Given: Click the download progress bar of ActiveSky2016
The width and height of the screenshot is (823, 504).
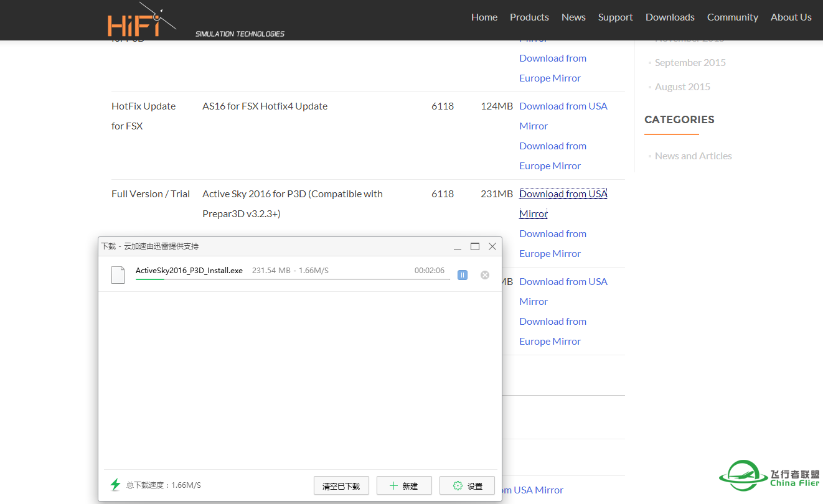Looking at the screenshot, I should [x=293, y=279].
